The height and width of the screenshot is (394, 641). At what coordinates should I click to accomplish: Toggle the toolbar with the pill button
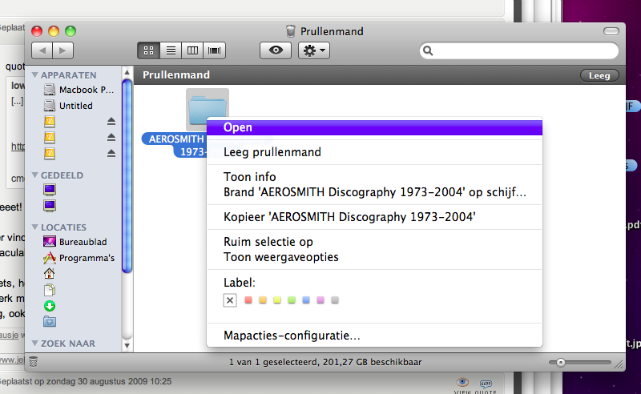pyautogui.click(x=611, y=31)
